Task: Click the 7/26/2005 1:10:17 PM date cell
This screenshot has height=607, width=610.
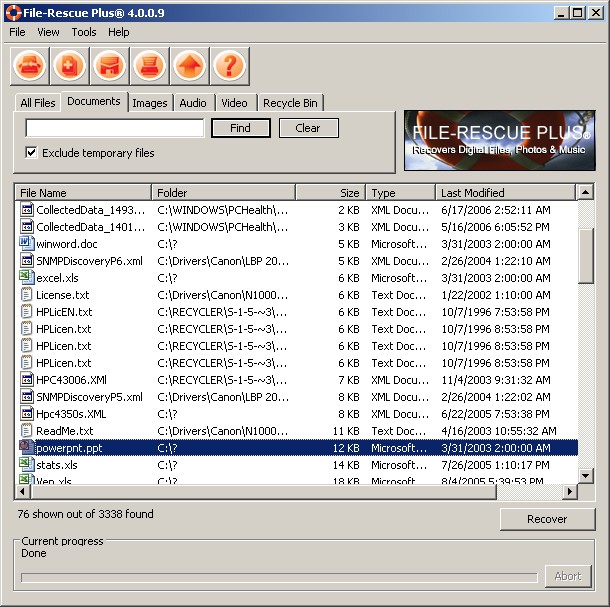Action: 495,465
